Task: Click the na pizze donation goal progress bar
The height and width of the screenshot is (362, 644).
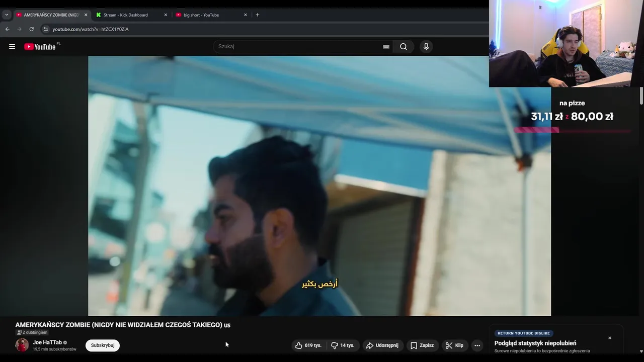Action: tap(572, 130)
